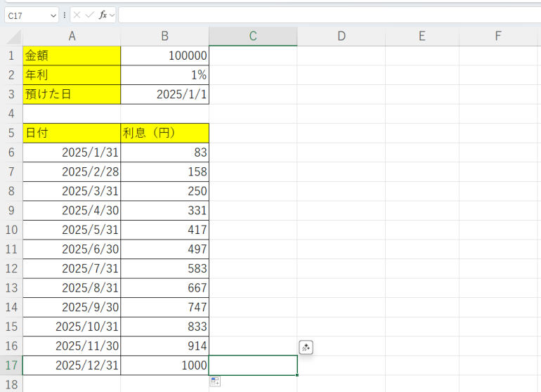Click into the formula bar input area

tap(323, 15)
